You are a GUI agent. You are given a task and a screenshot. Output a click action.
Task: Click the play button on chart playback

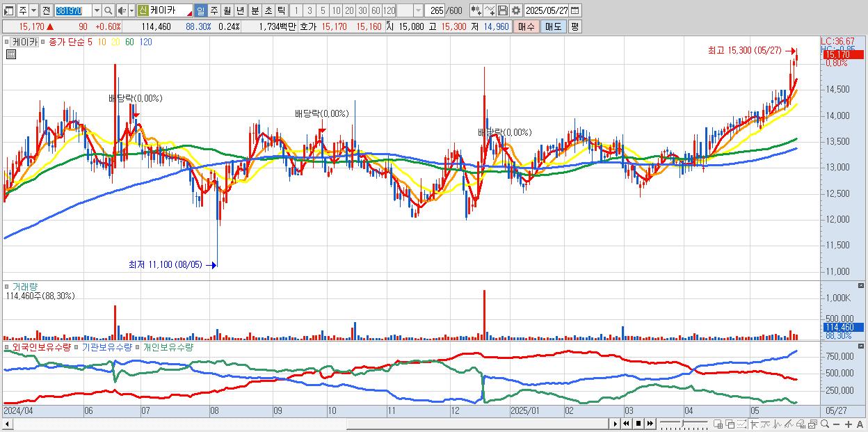click(615, 424)
